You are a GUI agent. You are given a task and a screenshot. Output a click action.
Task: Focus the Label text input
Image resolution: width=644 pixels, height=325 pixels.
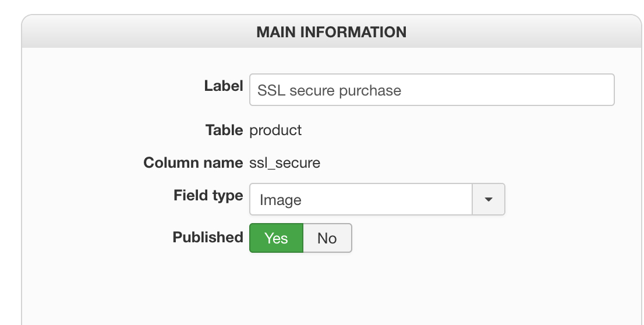click(431, 90)
